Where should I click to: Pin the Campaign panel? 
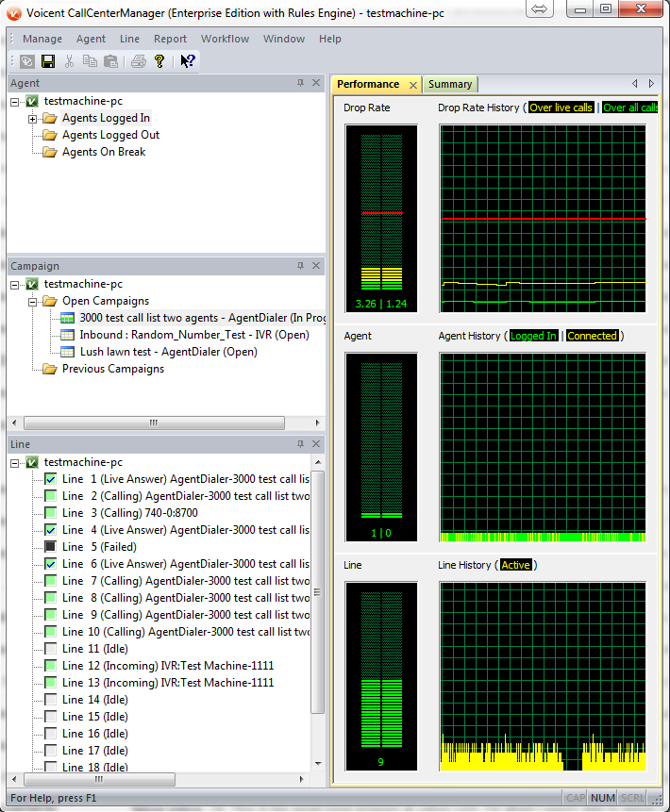[300, 266]
